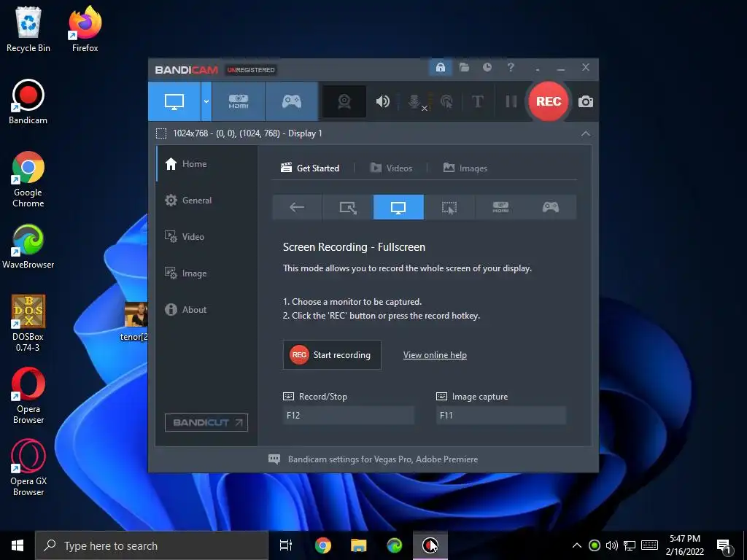Click Image capture hotkey field F11

coord(500,415)
